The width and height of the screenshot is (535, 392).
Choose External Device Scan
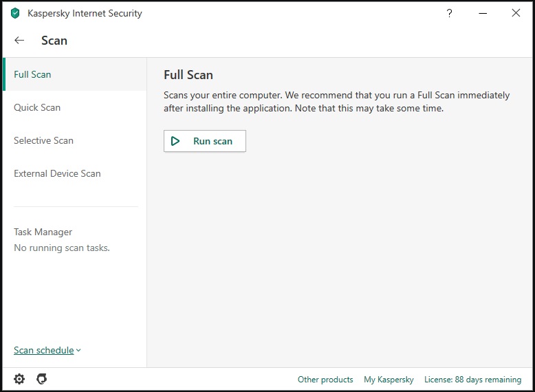coord(74,174)
